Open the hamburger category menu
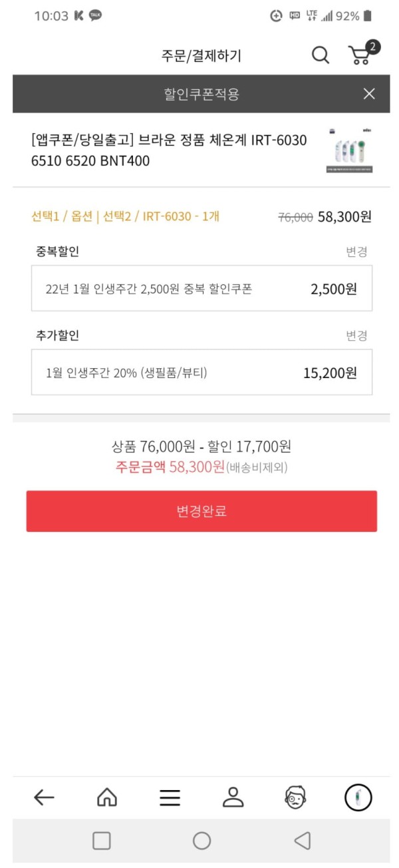The height and width of the screenshot is (868, 399). (x=170, y=797)
